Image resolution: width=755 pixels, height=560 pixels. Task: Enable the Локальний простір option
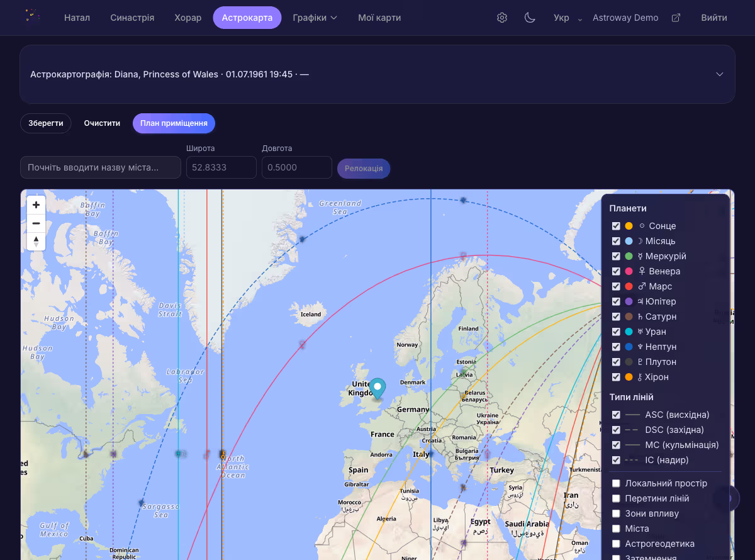coord(616,483)
